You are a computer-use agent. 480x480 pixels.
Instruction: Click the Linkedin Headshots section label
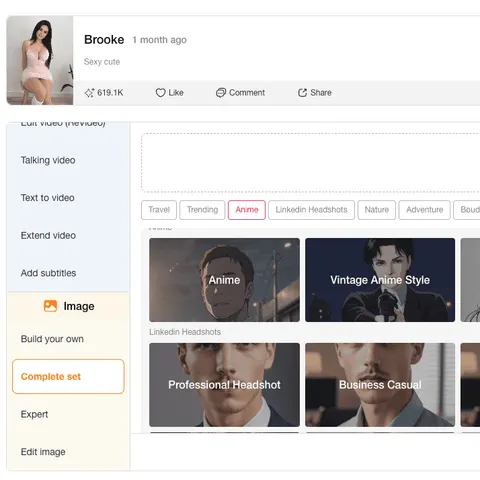pyautogui.click(x=185, y=332)
